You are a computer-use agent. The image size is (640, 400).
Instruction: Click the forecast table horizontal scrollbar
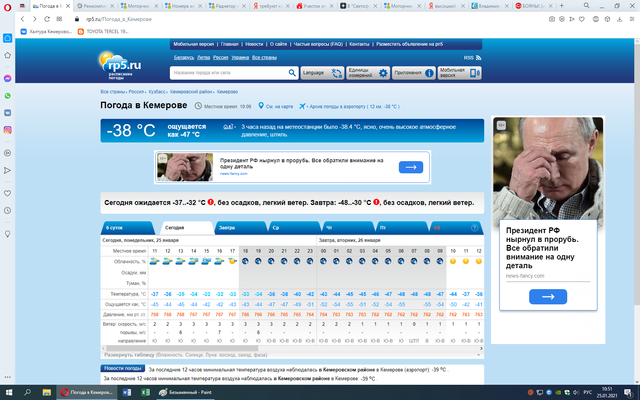182,348
